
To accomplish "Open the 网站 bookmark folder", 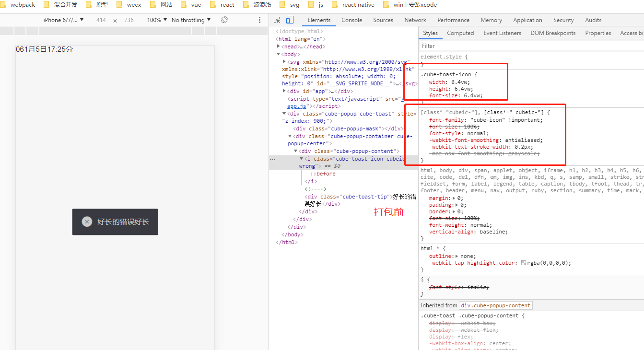I will 161,5.
